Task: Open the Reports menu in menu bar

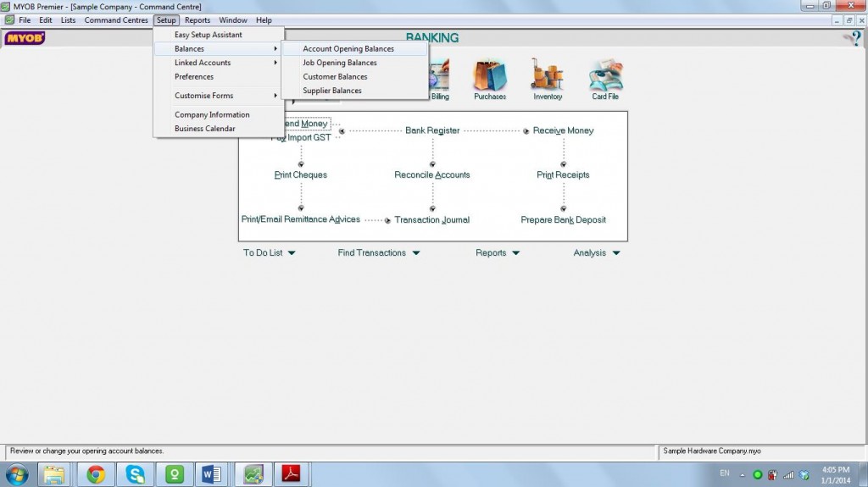Action: [x=198, y=20]
